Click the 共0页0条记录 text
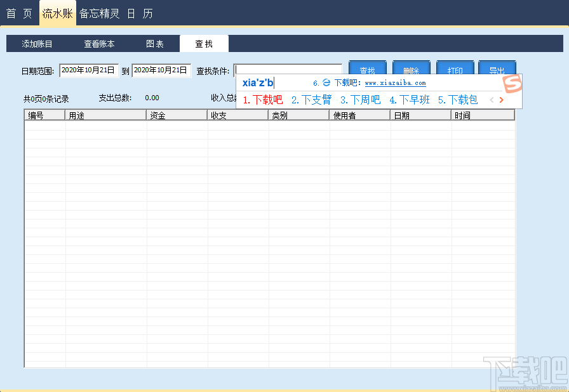 pyautogui.click(x=46, y=99)
